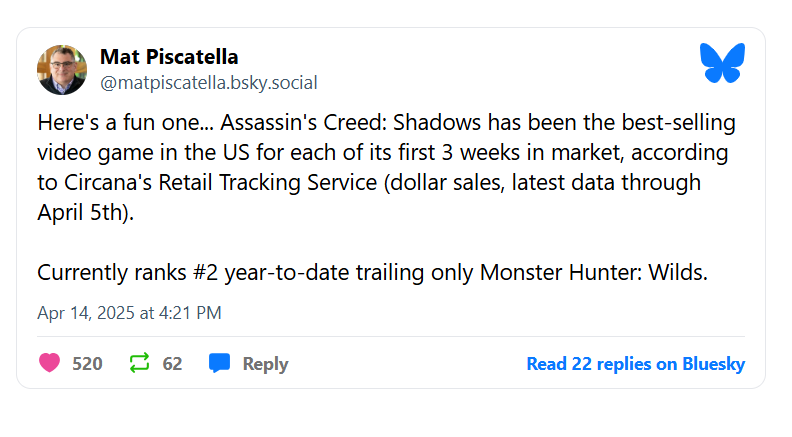Click the pink heart like icon

click(50, 363)
